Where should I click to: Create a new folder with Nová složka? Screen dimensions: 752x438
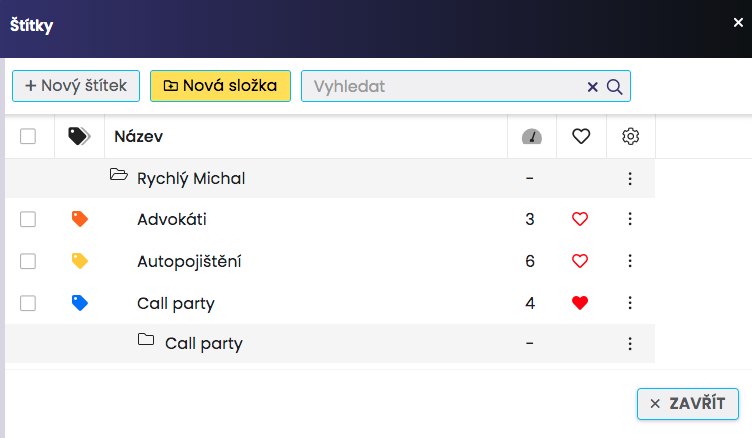click(220, 86)
